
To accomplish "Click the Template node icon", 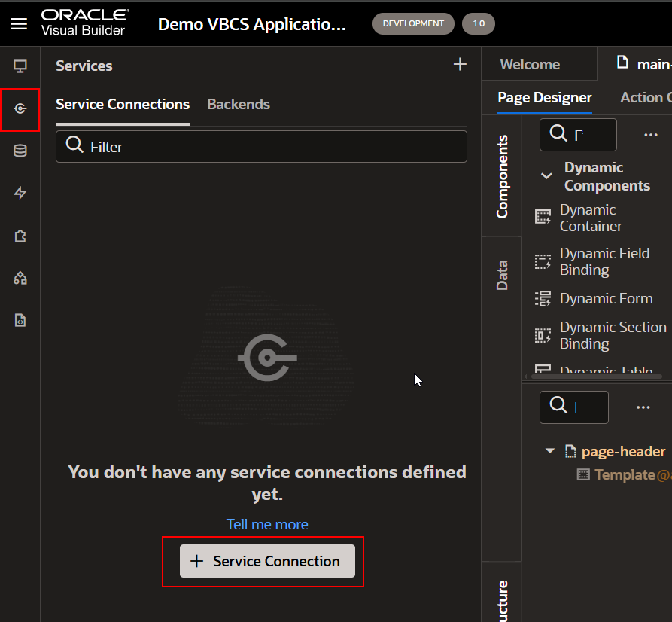I will pyautogui.click(x=583, y=474).
